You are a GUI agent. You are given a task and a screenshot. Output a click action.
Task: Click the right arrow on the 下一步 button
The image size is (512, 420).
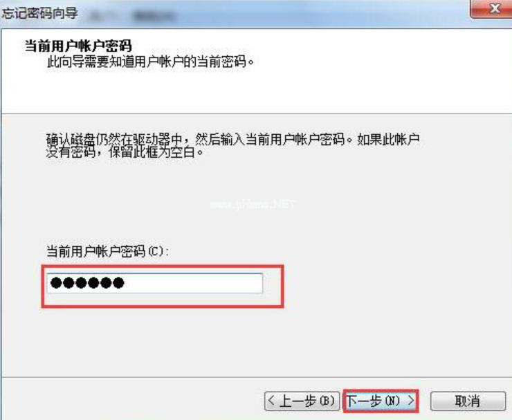tap(411, 400)
